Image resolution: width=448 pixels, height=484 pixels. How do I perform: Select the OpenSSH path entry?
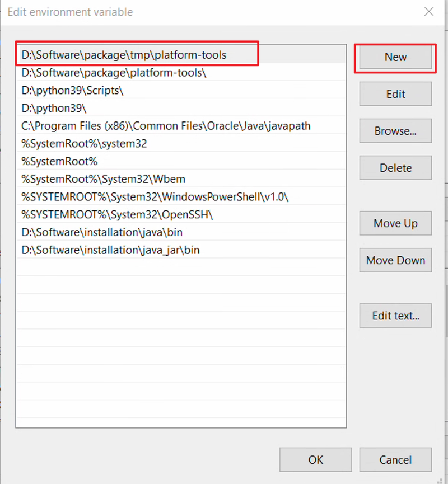point(181,214)
